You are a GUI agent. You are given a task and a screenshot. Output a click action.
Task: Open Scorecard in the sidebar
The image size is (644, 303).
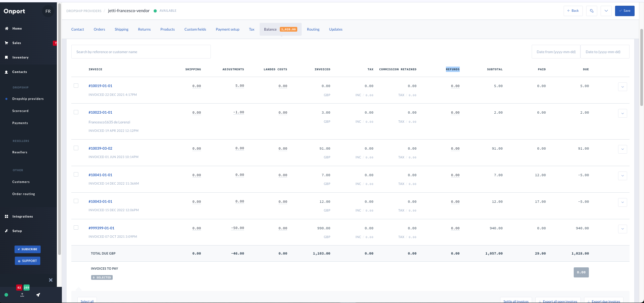21,111
